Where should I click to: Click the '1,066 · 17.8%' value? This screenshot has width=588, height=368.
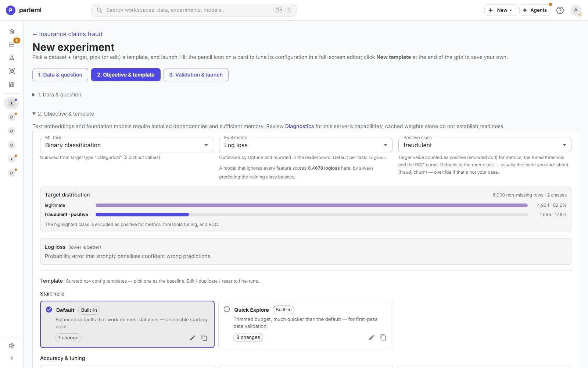[x=553, y=215]
